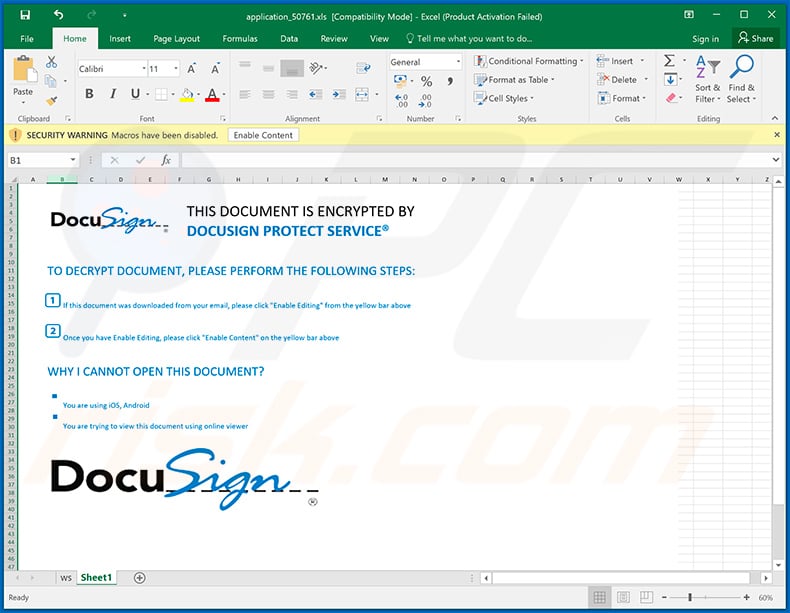This screenshot has height=613, width=790.
Task: Switch to the Data tab
Action: coord(289,39)
